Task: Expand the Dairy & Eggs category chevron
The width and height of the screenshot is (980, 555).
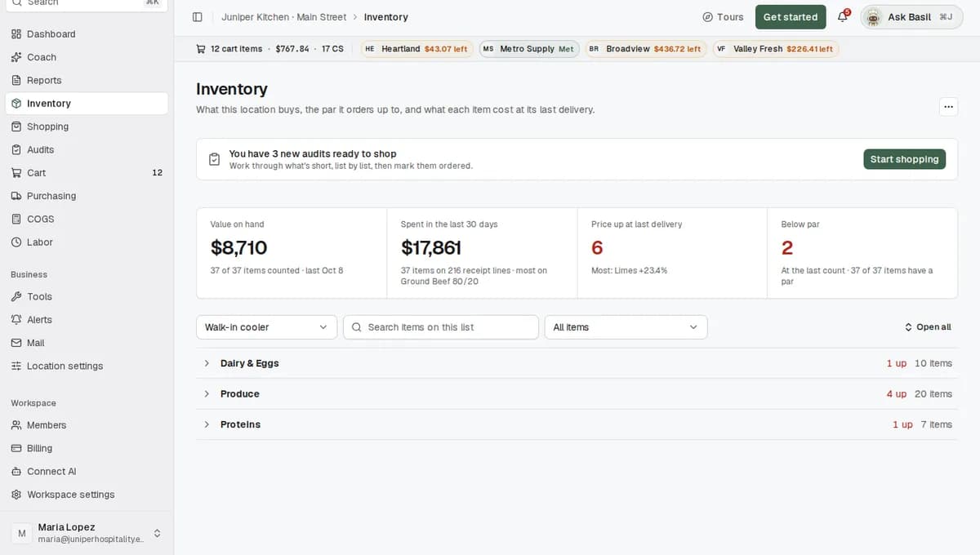Action: pyautogui.click(x=207, y=363)
